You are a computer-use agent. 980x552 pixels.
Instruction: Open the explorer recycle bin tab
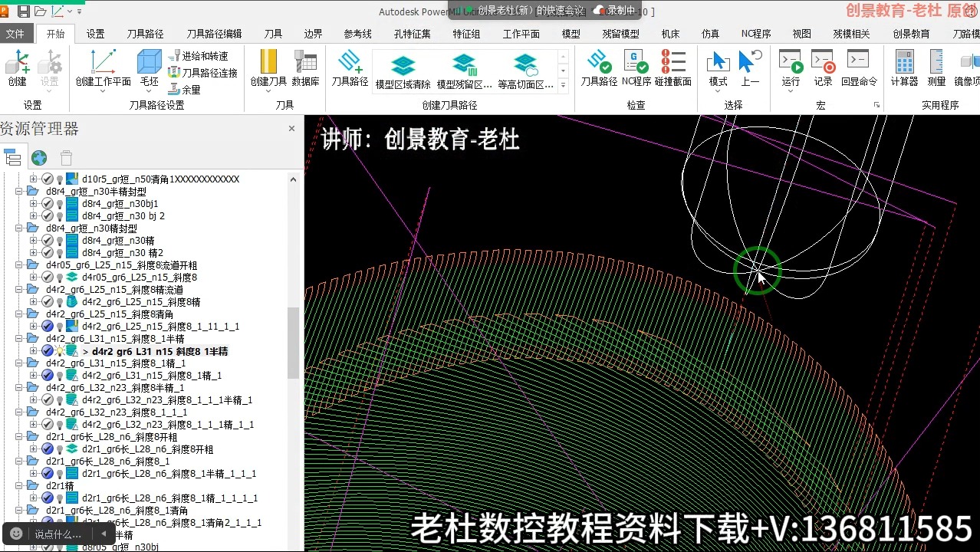coord(66,158)
